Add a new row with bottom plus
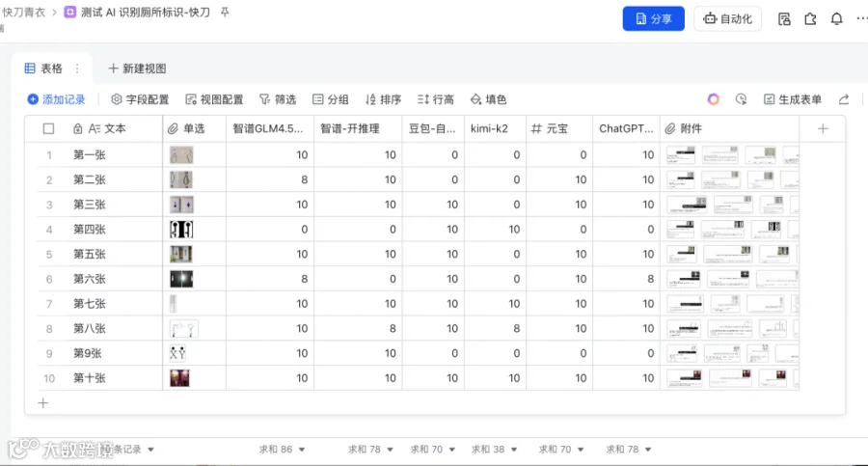The height and width of the screenshot is (466, 868). [43, 403]
